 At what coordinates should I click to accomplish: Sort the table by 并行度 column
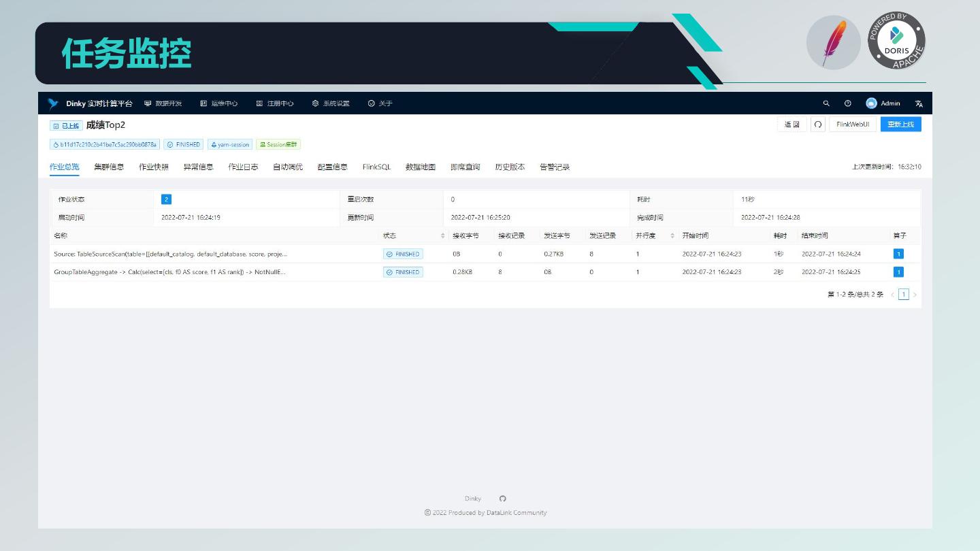pyautogui.click(x=672, y=236)
